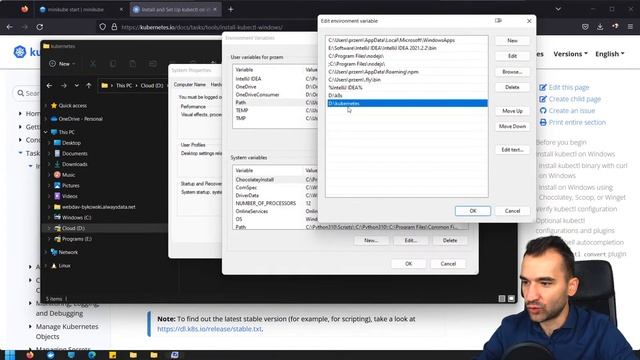
Task: Open Firefox list all tabs dropdown
Action: 558,9
